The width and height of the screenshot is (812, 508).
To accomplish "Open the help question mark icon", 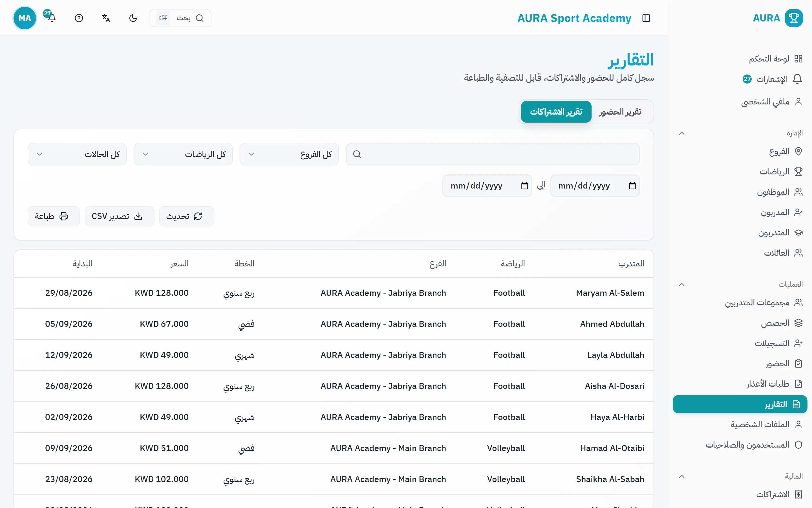I will click(x=79, y=18).
